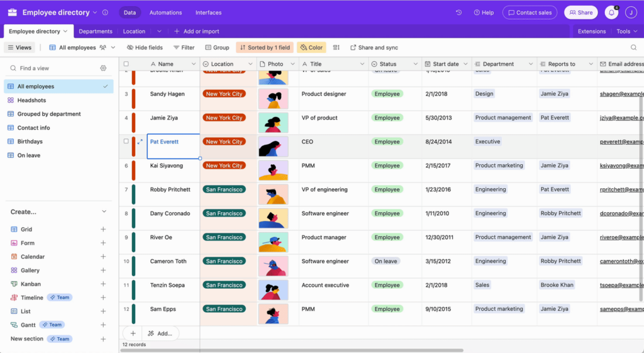This screenshot has height=353, width=644.
Task: Switch to the Departments table tab
Action: pyautogui.click(x=96, y=31)
